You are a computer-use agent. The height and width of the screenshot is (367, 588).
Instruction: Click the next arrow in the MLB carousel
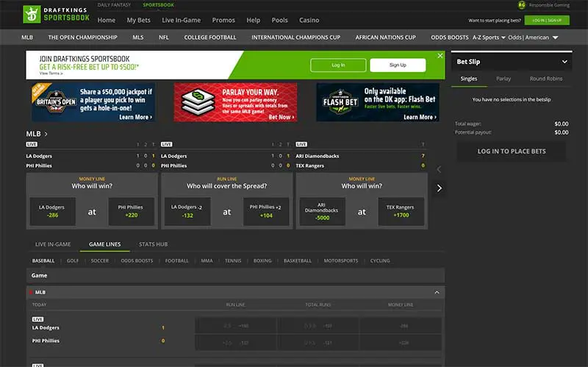439,188
